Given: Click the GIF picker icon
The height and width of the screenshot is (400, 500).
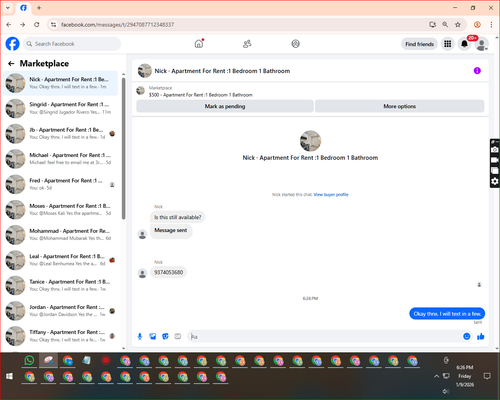Looking at the screenshot, I should (x=178, y=336).
